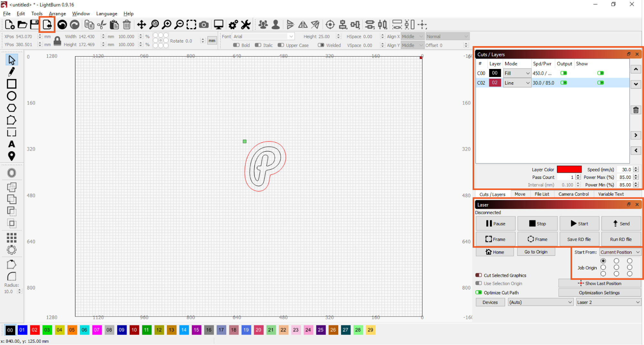
Task: Select the Position Laser pin tool
Action: 12,156
